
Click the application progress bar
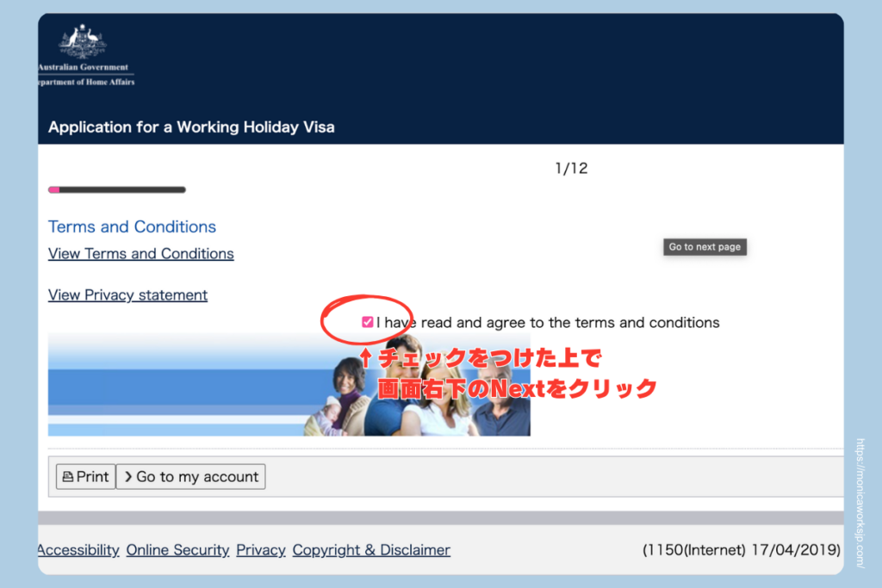117,190
